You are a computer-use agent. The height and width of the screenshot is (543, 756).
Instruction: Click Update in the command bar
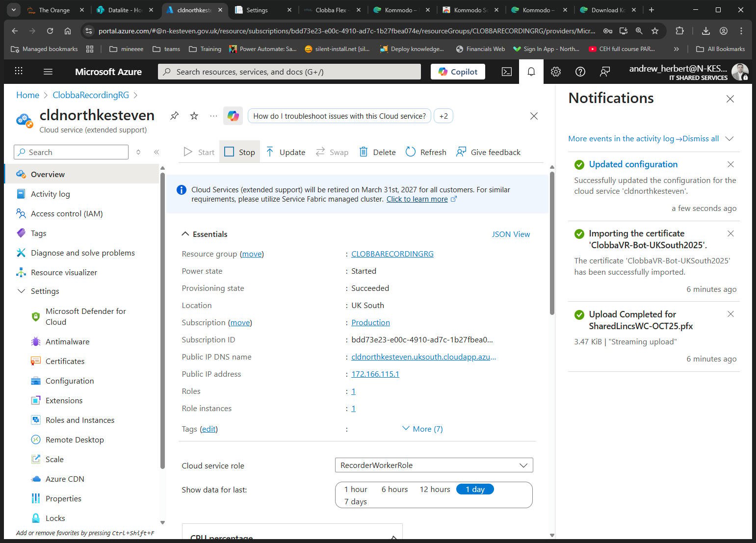click(286, 152)
